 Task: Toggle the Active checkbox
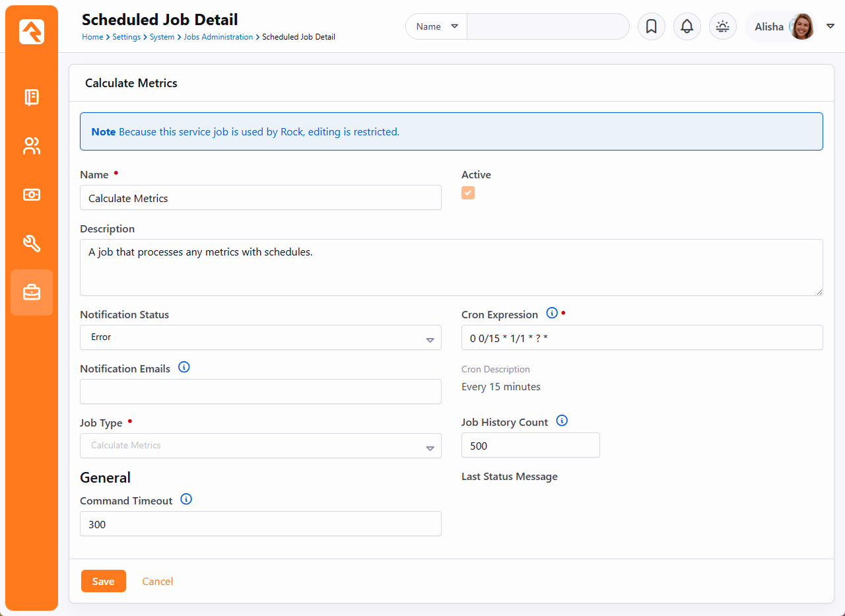coord(468,193)
